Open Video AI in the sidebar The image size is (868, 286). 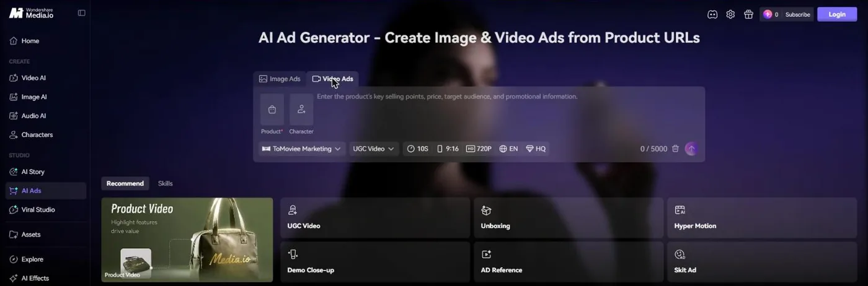tap(45, 78)
